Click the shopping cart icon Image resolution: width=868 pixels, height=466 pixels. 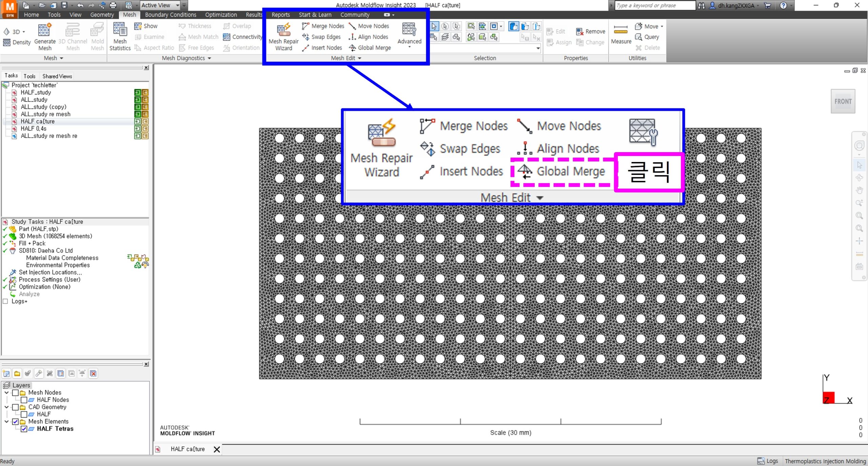coord(768,5)
